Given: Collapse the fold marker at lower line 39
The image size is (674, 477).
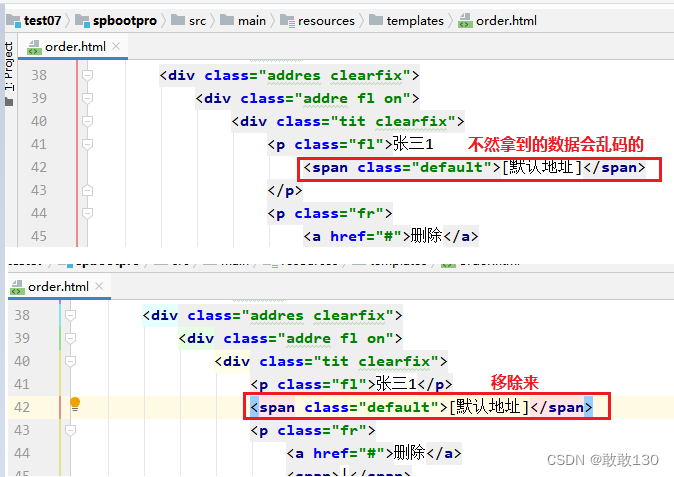Looking at the screenshot, I should pos(70,338).
